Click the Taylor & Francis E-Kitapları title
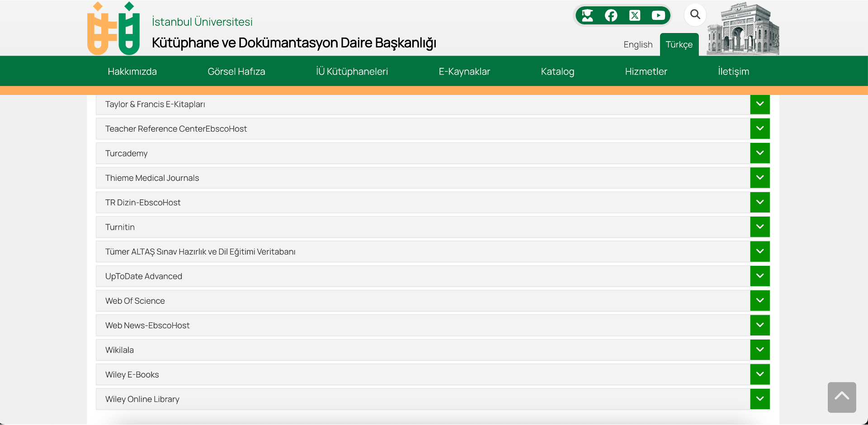The width and height of the screenshot is (868, 425). pyautogui.click(x=155, y=104)
